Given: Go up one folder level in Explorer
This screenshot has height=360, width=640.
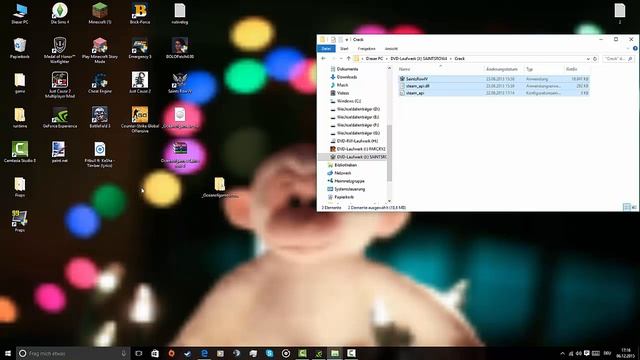Looking at the screenshot, I should coord(348,59).
